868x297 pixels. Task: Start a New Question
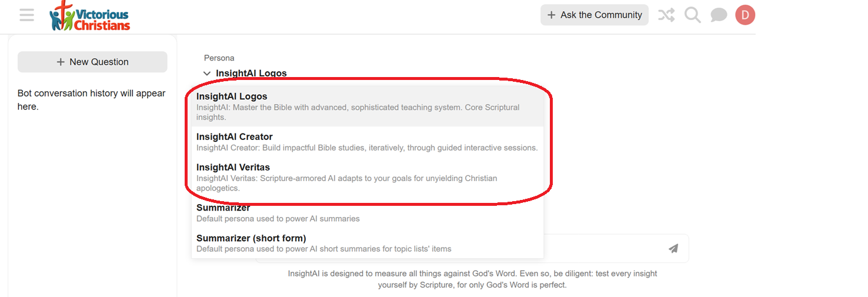pos(92,62)
